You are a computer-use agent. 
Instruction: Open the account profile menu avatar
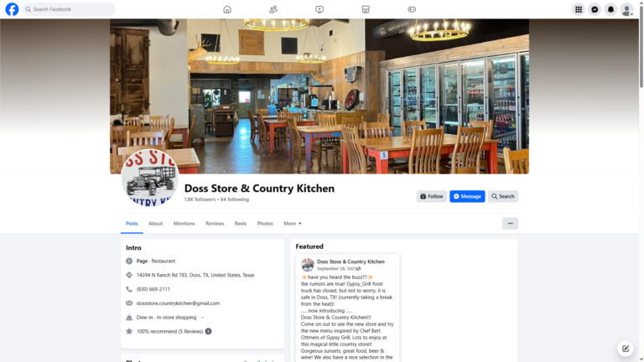(x=626, y=9)
